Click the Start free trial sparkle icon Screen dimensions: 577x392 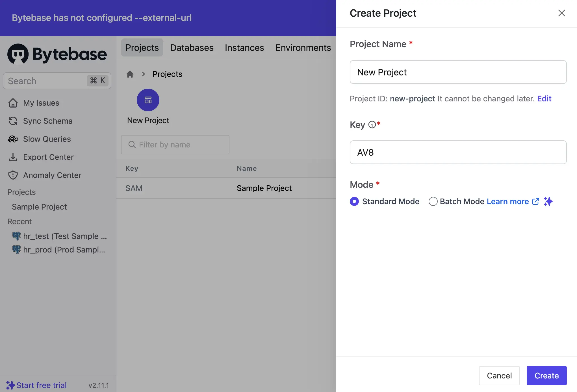(10, 385)
